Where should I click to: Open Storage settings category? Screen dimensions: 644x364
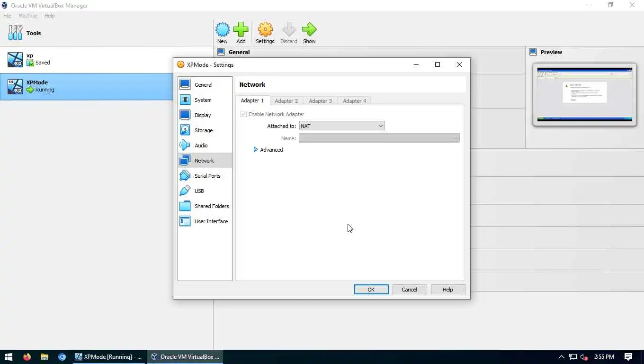click(x=205, y=130)
